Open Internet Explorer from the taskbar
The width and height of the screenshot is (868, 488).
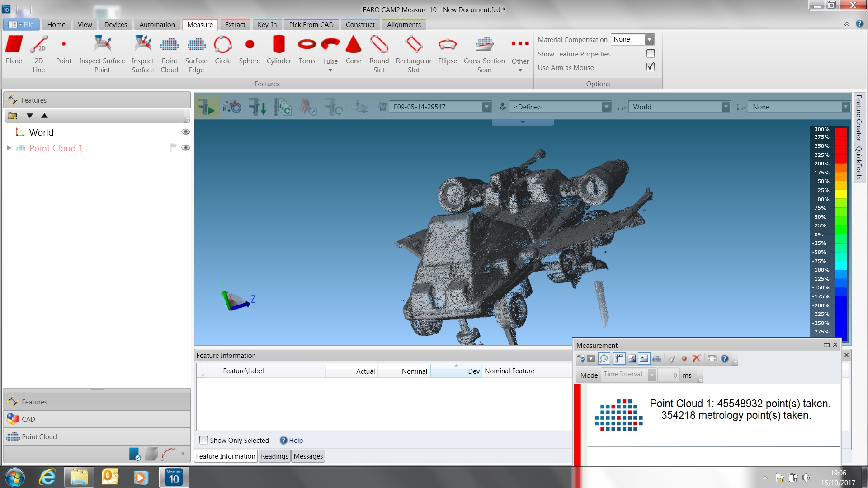[x=47, y=478]
